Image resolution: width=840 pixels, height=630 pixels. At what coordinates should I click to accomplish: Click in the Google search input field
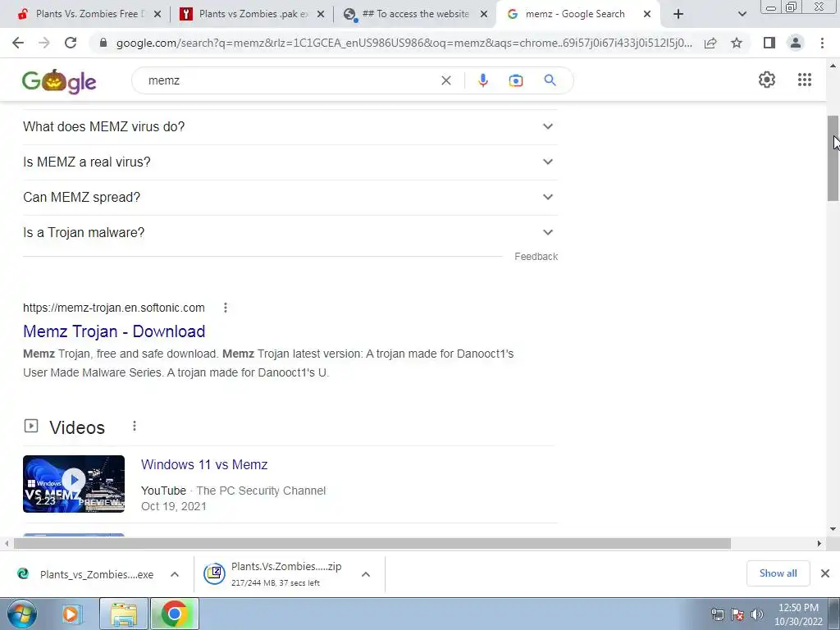[290, 80]
